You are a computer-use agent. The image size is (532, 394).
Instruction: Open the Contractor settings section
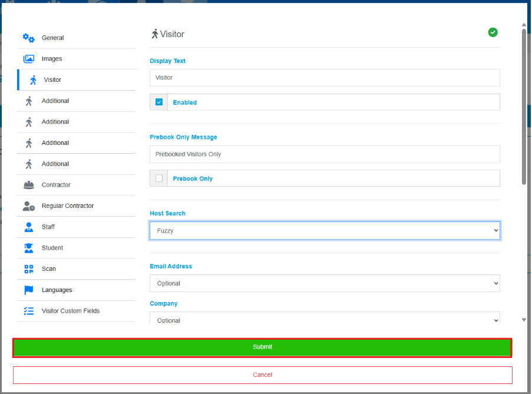tap(77, 185)
